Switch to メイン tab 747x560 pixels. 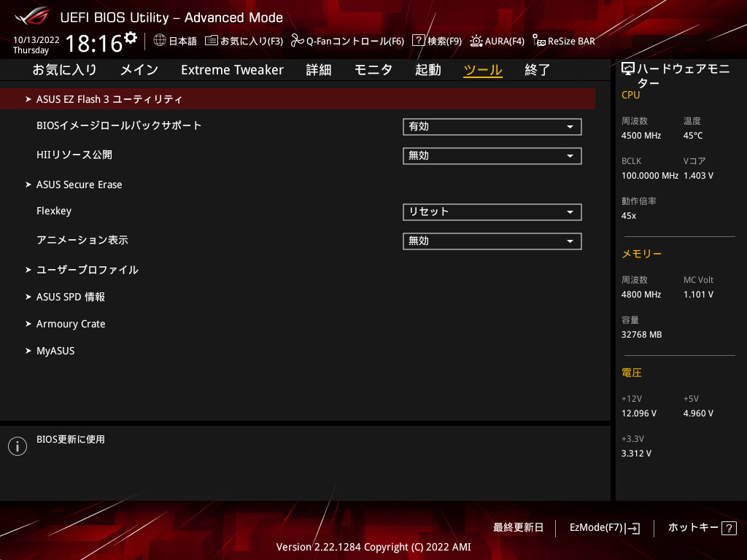(139, 70)
